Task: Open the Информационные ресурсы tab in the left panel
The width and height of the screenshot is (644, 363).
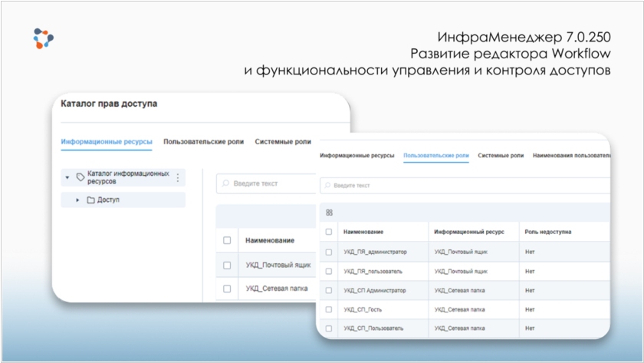Action: [107, 142]
